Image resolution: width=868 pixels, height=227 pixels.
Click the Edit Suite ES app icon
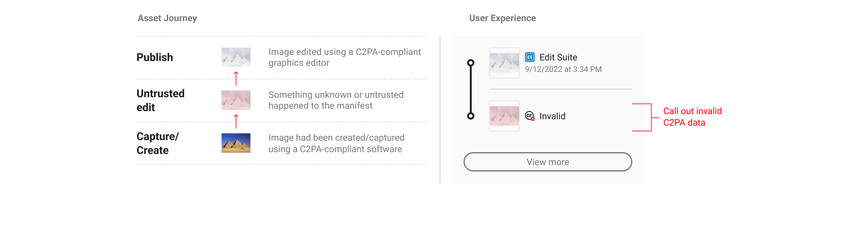529,57
